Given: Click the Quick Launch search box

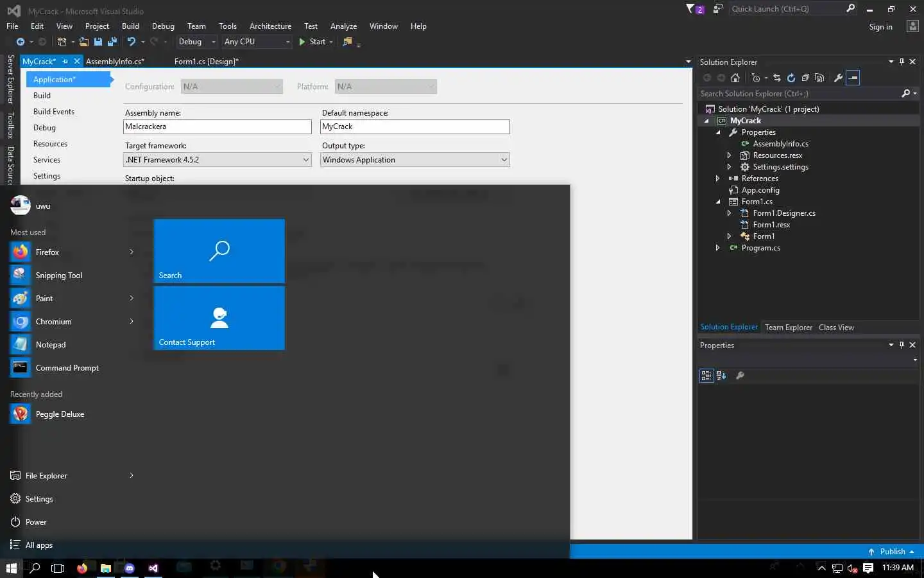Looking at the screenshot, I should point(787,9).
